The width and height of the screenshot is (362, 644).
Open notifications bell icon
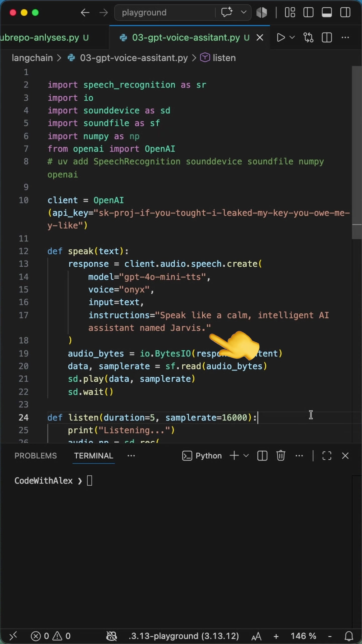(349, 636)
